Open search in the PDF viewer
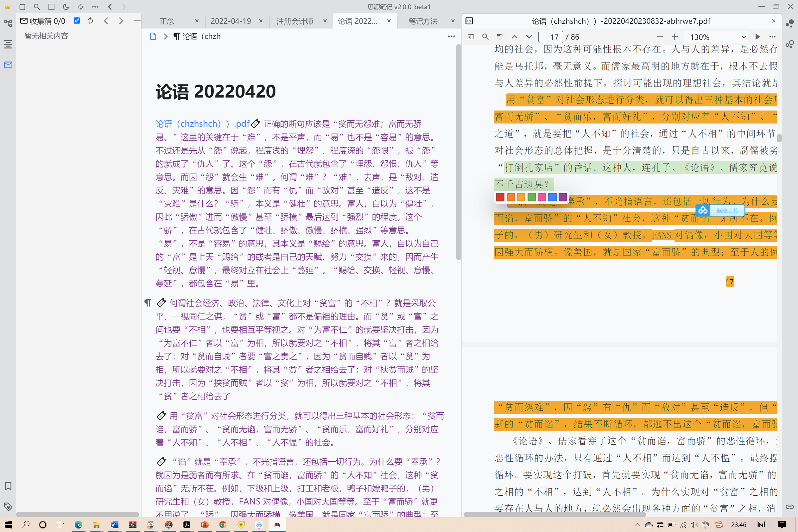Viewport: 798px width, 532px height. (485, 37)
